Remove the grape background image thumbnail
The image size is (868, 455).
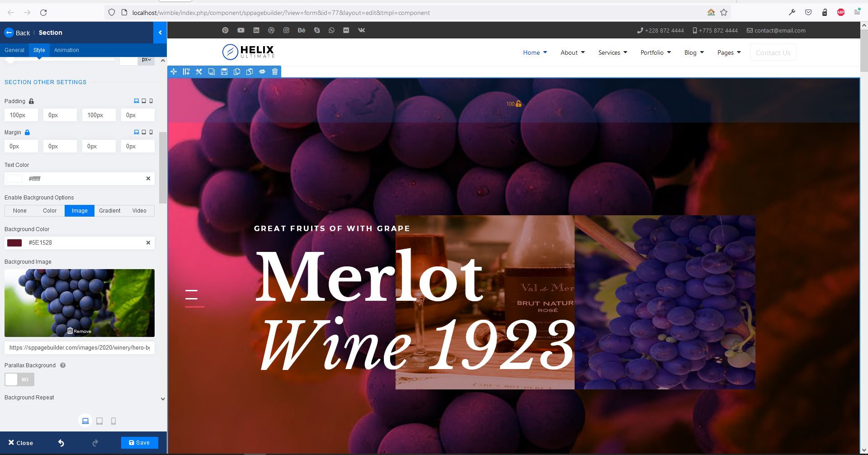79,331
